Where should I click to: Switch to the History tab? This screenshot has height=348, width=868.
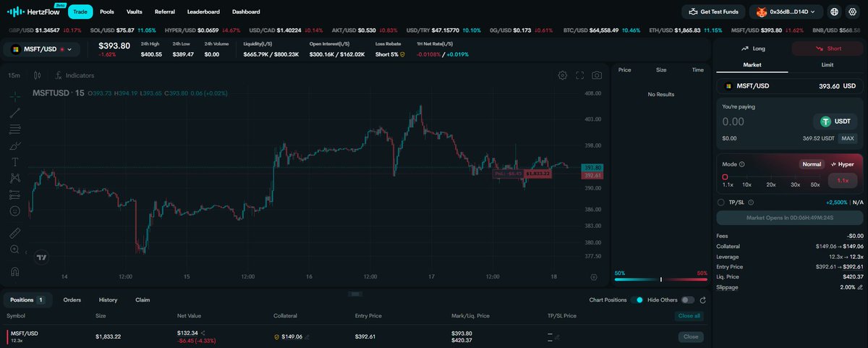click(108, 300)
